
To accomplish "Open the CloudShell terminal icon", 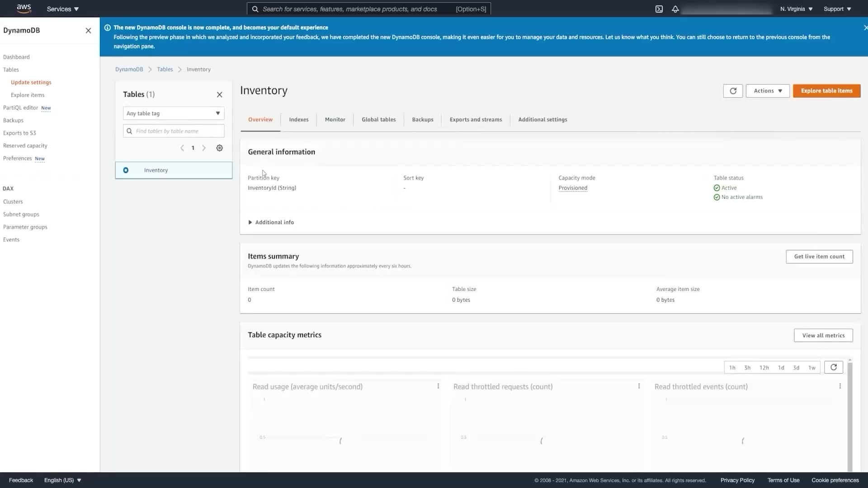I will [x=659, y=9].
